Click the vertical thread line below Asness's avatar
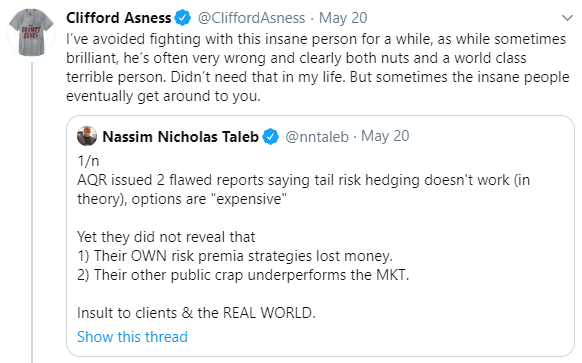The height and width of the screenshot is (363, 582). point(32,212)
